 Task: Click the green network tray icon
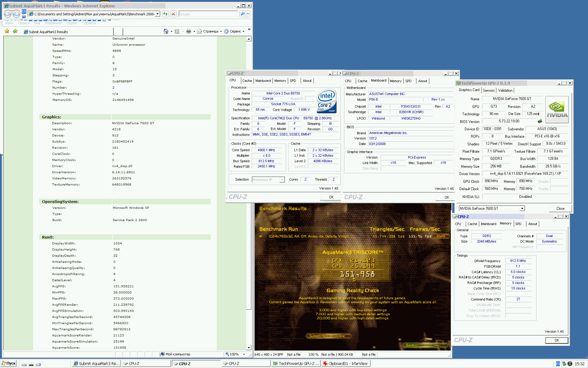pyautogui.click(x=564, y=364)
